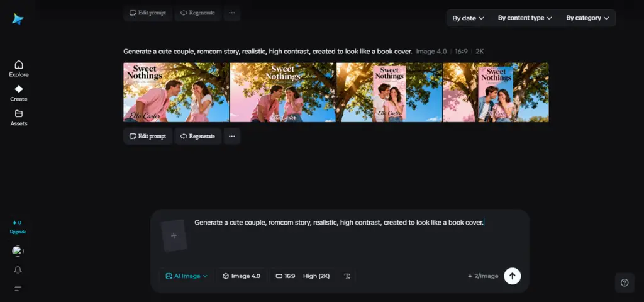Open High (2K) resolution setting
This screenshot has width=644, height=302.
pos(316,276)
